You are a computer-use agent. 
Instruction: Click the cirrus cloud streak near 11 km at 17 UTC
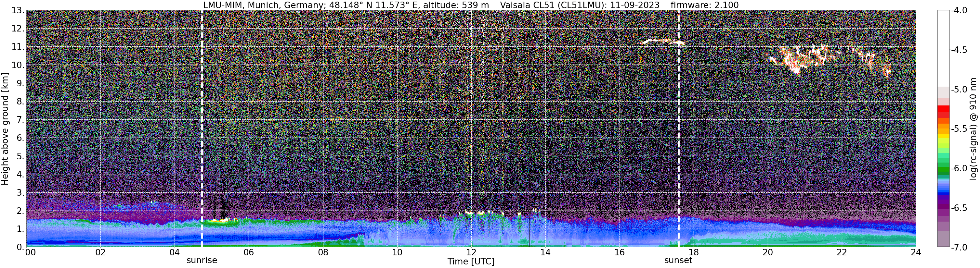click(663, 42)
